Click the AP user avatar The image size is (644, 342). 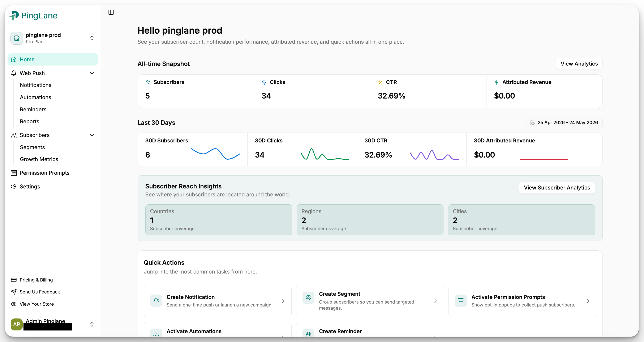(17, 325)
